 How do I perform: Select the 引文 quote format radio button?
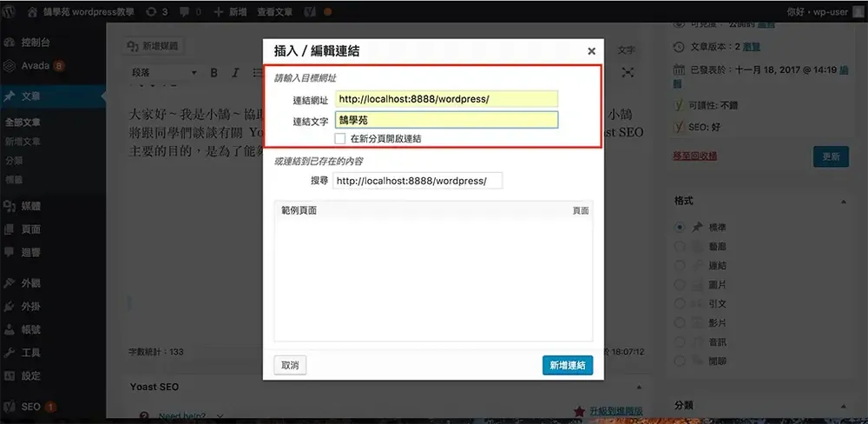[x=680, y=304]
